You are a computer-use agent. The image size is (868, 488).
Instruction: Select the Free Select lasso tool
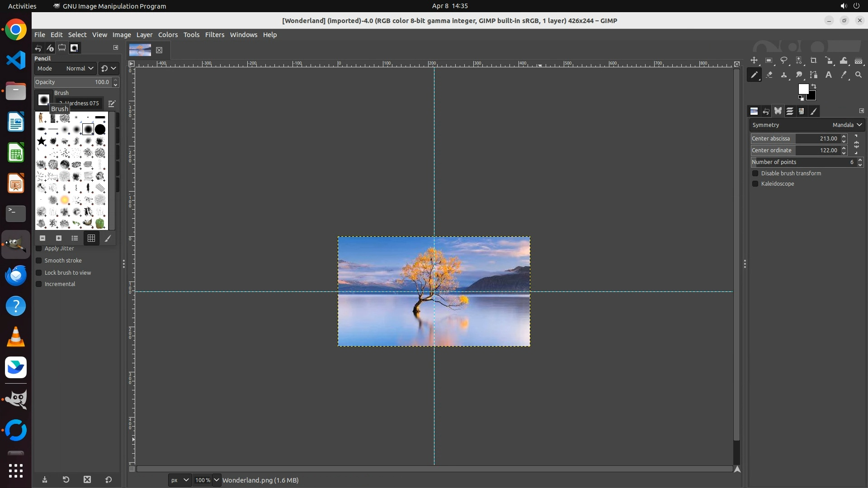coord(784,61)
